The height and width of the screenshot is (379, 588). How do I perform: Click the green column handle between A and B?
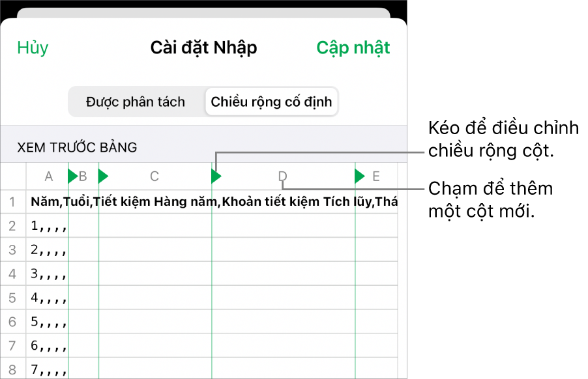[x=72, y=176]
